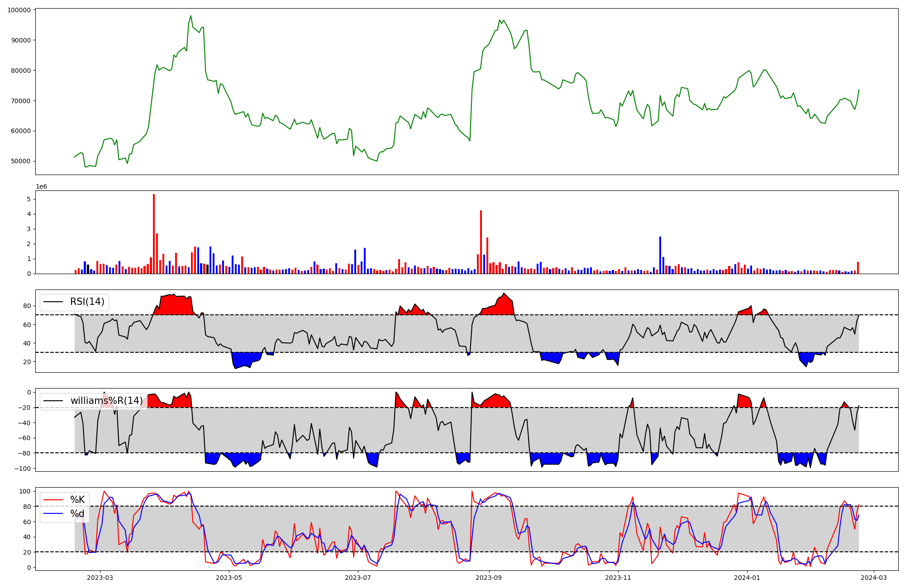
Task: Click the red %K legend line sample
Action: click(53, 500)
